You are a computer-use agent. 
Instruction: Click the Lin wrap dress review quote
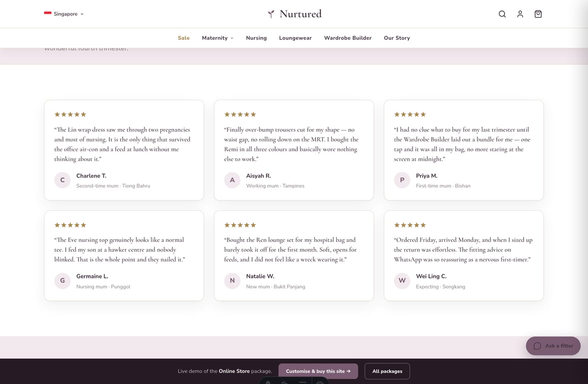pos(123,144)
